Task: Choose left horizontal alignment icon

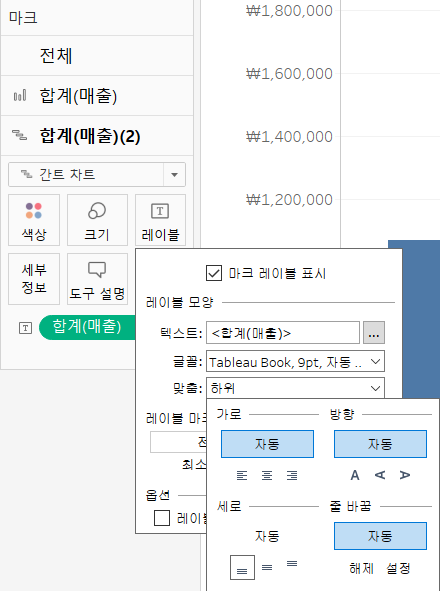Action: pyautogui.click(x=242, y=476)
